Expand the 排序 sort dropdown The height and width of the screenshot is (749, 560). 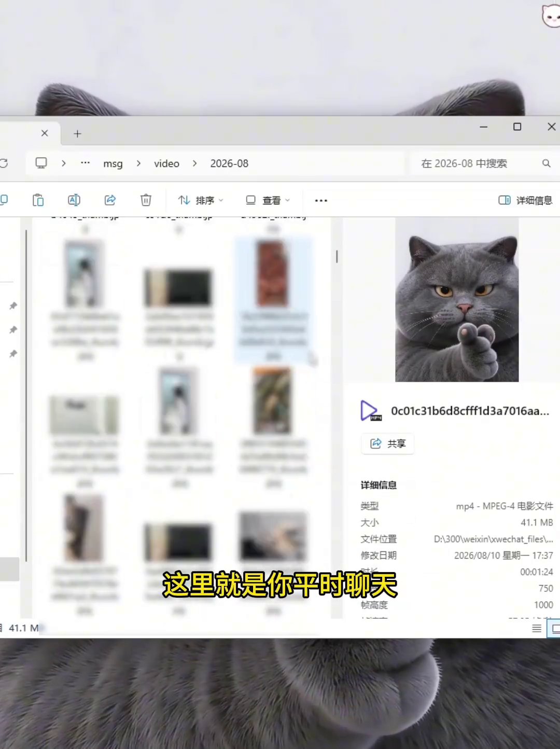201,200
